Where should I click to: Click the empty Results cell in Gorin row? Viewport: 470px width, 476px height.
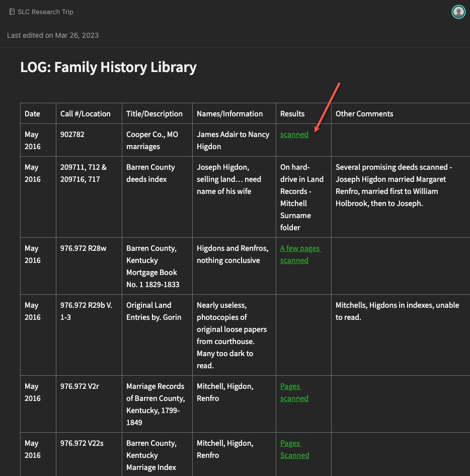click(x=303, y=335)
